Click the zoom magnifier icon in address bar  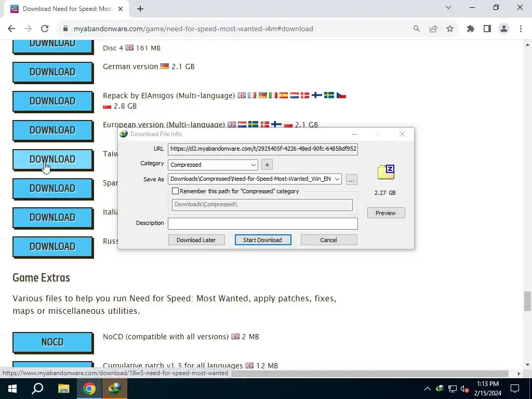pyautogui.click(x=416, y=29)
